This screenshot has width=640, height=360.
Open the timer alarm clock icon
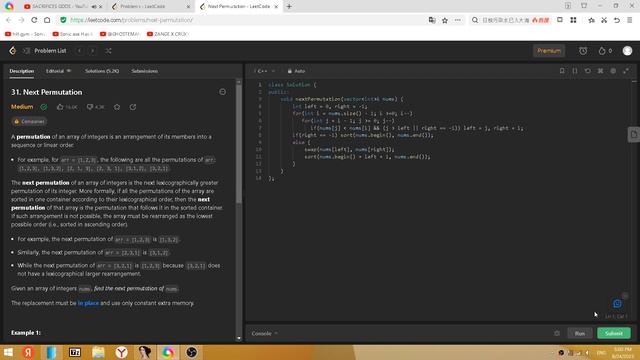[583, 51]
